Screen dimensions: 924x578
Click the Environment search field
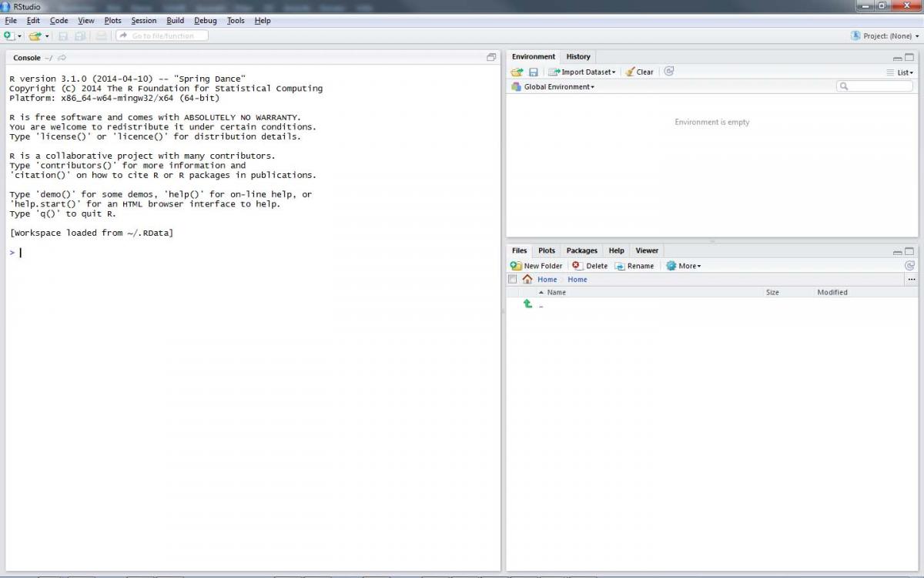tap(875, 86)
